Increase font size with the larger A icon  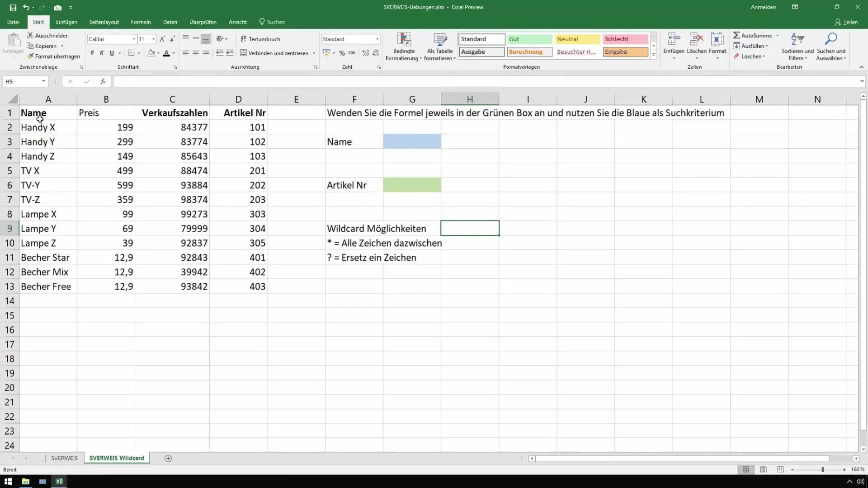162,39
